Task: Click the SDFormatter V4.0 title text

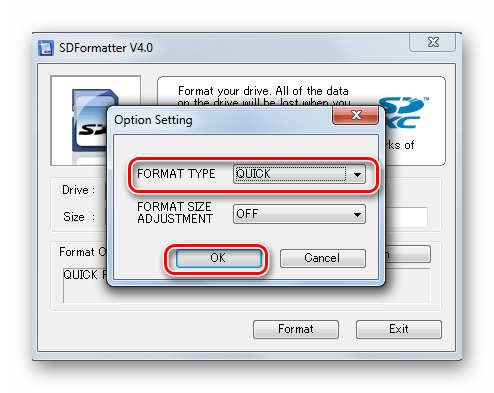Action: pyautogui.click(x=106, y=48)
